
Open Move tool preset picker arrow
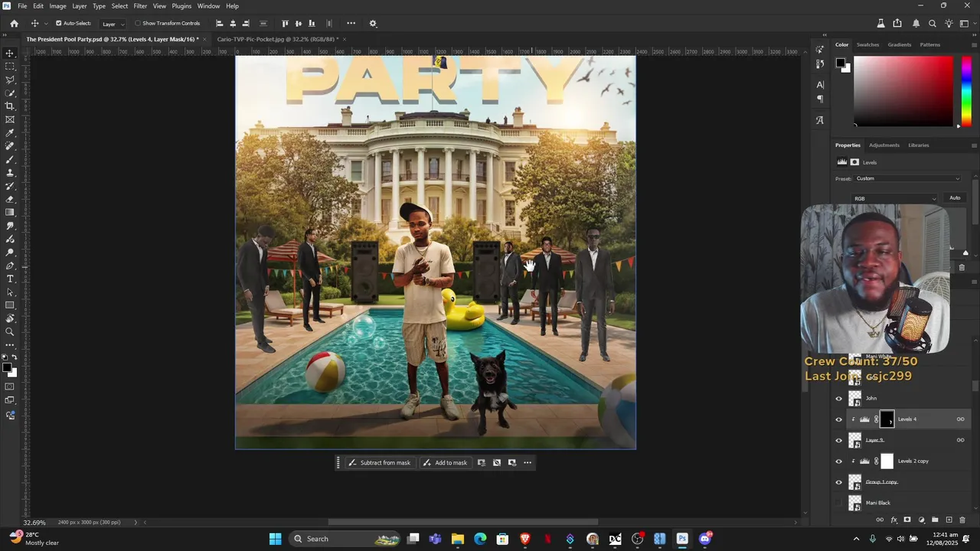click(45, 23)
